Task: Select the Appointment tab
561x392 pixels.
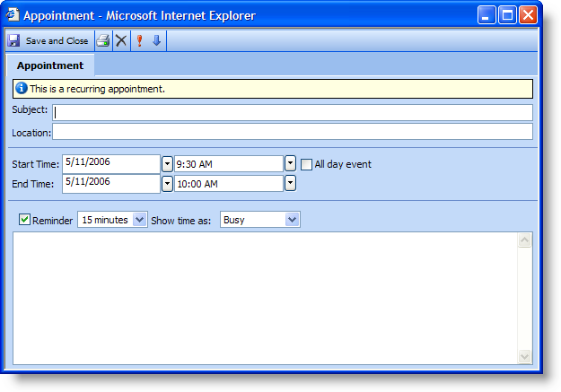Action: 50,65
